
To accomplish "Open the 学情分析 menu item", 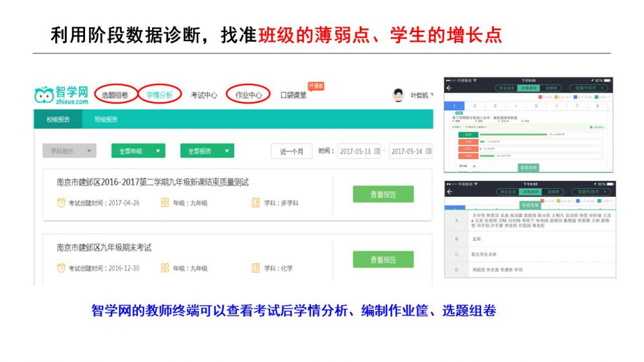I will tap(159, 95).
